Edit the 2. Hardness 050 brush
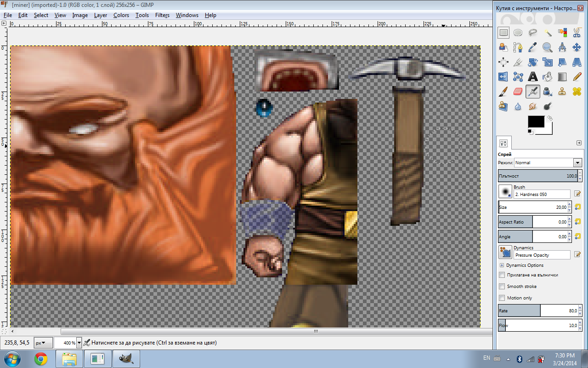588x368 pixels. [x=577, y=194]
